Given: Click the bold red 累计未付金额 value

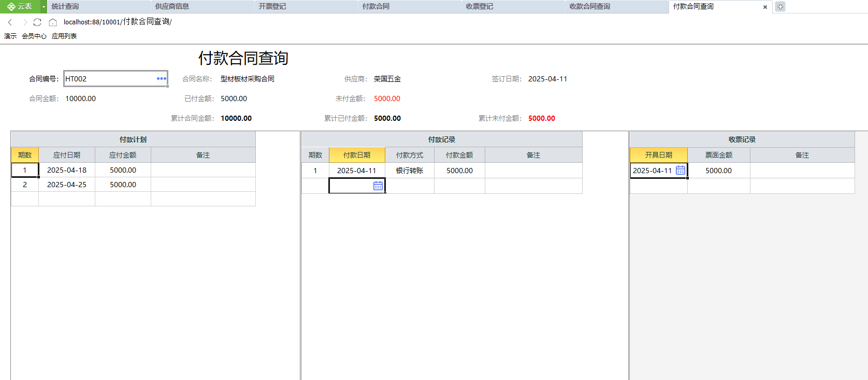Looking at the screenshot, I should tap(542, 118).
